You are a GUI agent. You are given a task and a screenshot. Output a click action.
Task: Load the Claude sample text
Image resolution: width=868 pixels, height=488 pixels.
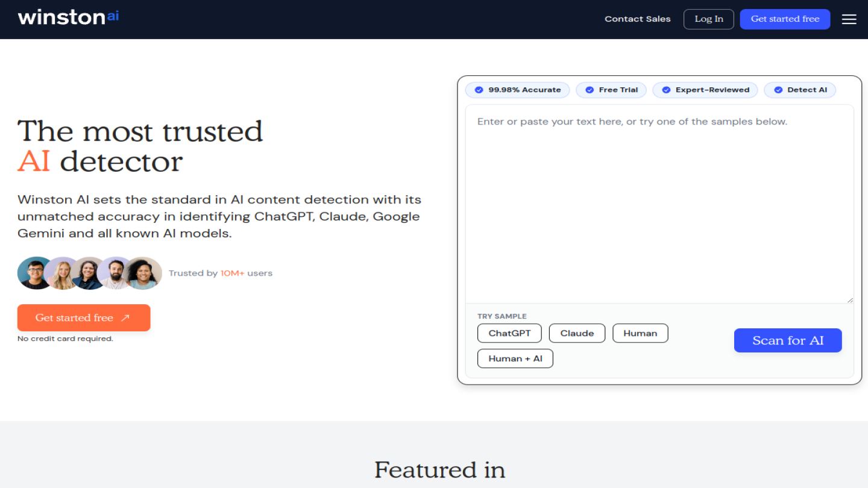tap(577, 333)
